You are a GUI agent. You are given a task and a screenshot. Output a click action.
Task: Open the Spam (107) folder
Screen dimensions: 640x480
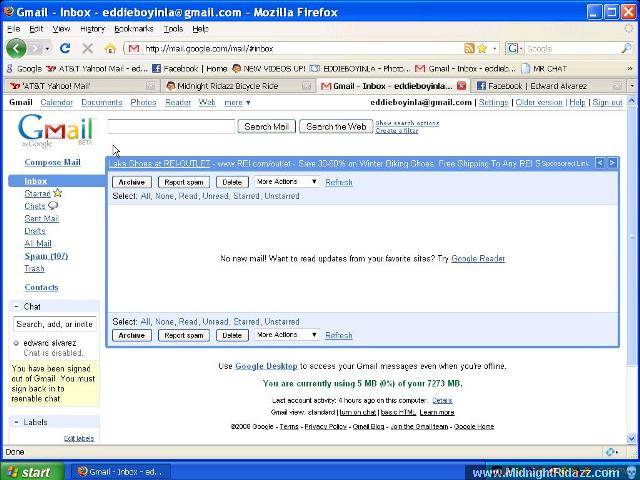pos(46,256)
